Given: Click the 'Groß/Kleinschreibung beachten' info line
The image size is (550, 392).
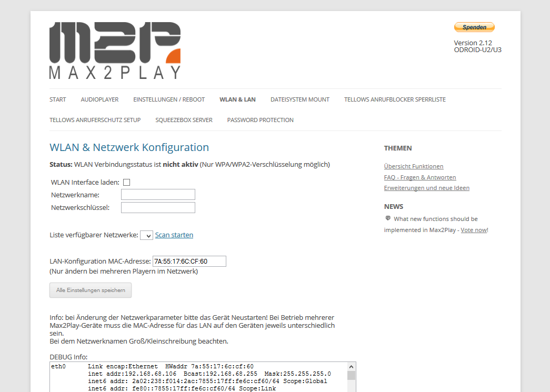Looking at the screenshot, I should [139, 341].
